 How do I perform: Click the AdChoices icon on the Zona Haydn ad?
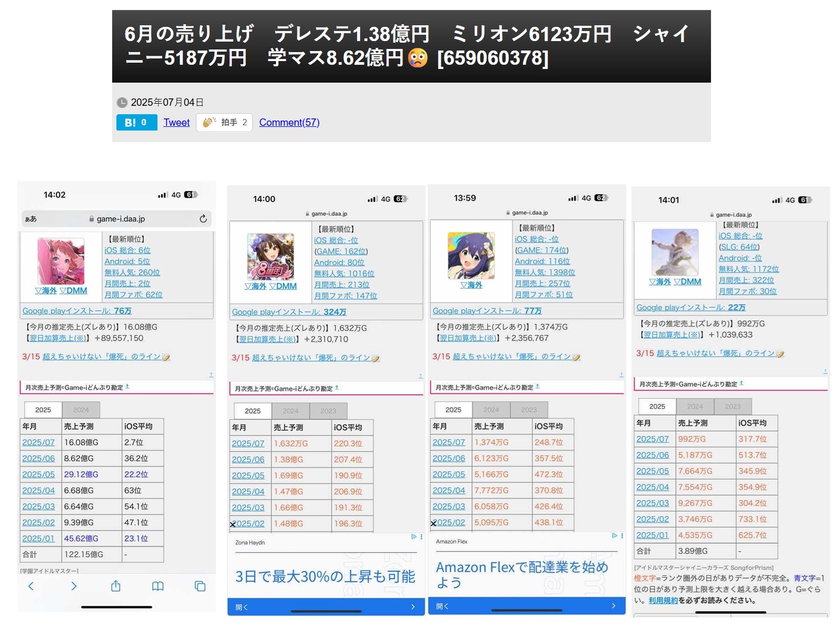click(x=413, y=537)
